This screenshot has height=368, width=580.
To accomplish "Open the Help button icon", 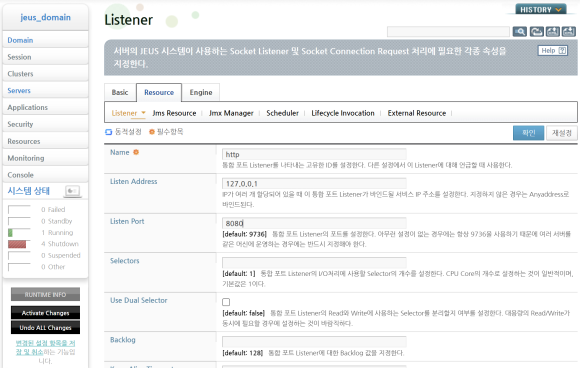I will pos(552,50).
